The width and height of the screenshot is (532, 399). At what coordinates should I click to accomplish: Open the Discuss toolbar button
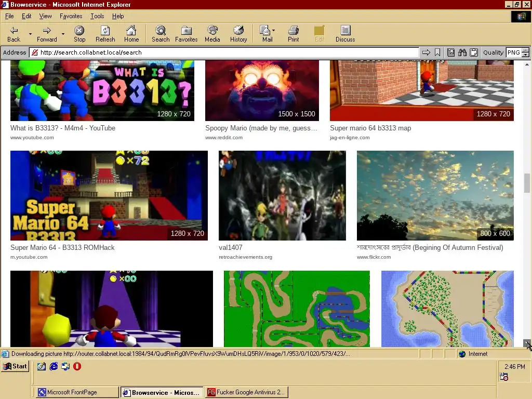tap(345, 34)
